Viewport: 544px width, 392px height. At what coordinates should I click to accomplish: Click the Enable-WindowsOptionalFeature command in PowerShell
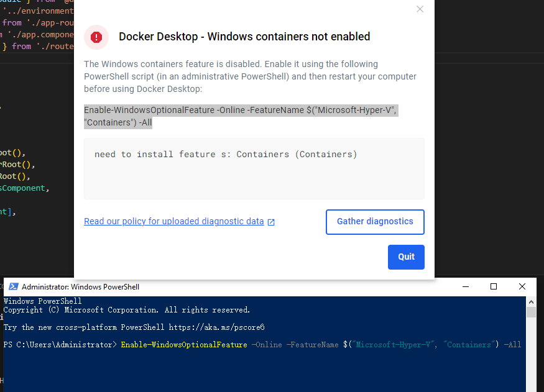point(184,345)
